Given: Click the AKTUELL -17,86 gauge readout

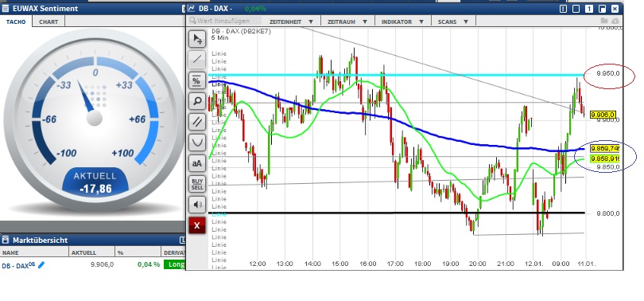Looking at the screenshot, I should click(95, 183).
